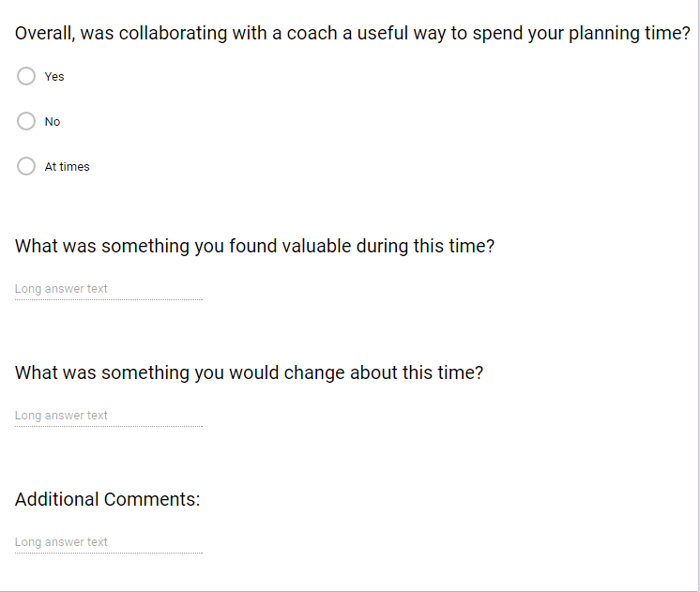Image resolution: width=700 pixels, height=592 pixels.
Task: Click the words 'planning time?' in first question
Action: tap(630, 34)
